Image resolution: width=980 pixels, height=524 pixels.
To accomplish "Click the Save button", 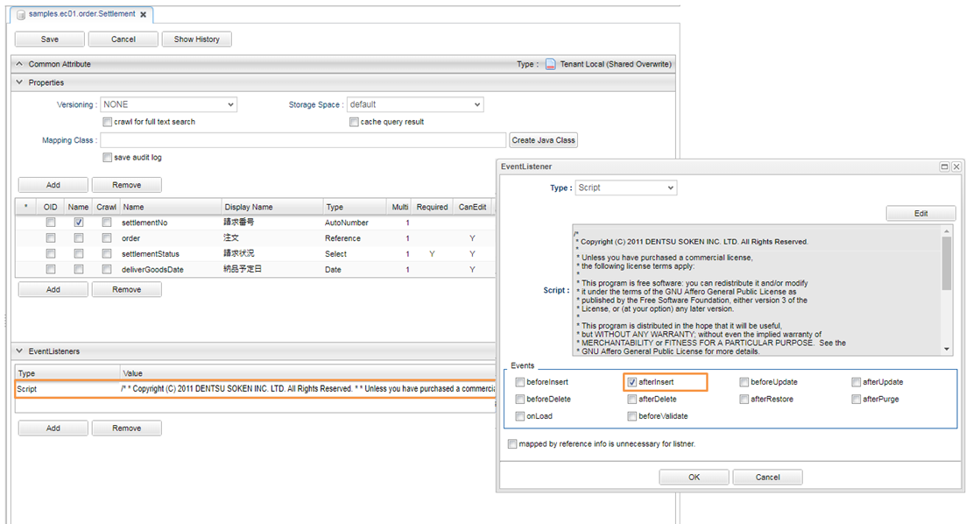I will point(49,39).
